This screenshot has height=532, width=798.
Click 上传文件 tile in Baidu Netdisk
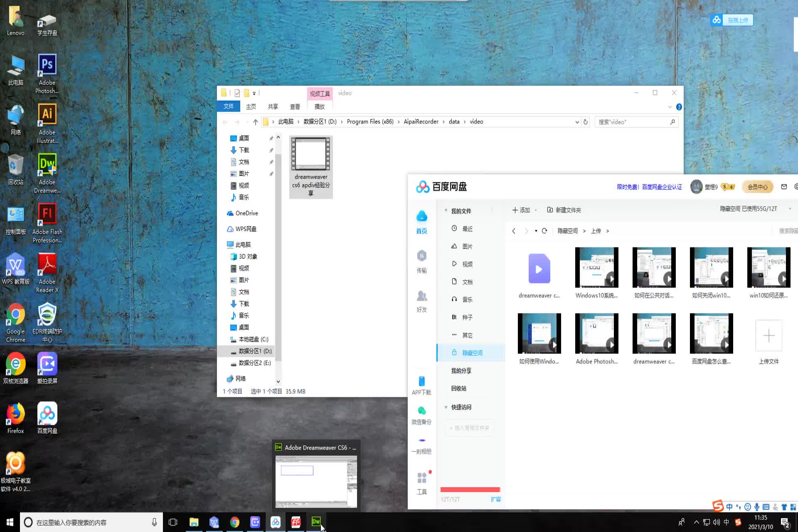768,342
